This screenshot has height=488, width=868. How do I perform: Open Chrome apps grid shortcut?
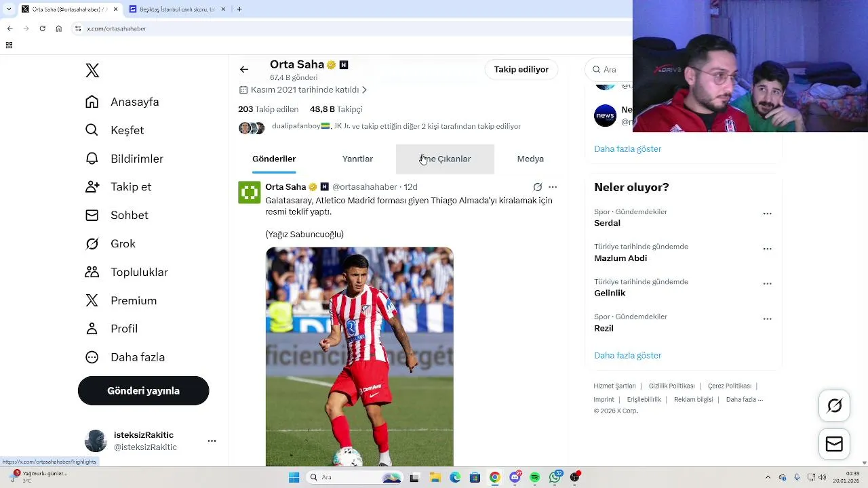9,45
